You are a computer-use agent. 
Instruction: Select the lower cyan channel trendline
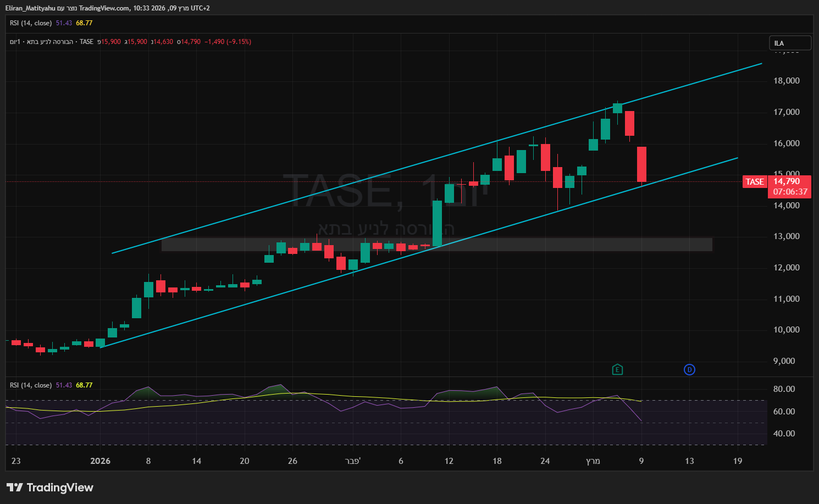(419, 253)
